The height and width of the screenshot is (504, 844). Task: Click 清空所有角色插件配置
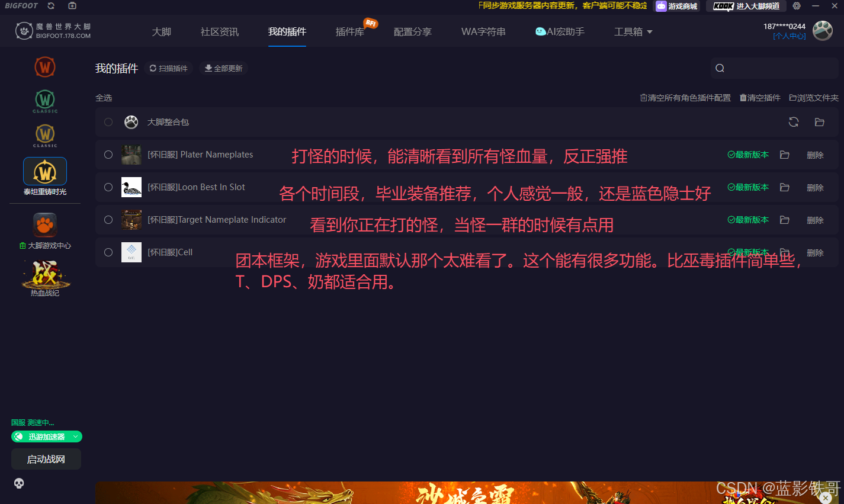[685, 98]
